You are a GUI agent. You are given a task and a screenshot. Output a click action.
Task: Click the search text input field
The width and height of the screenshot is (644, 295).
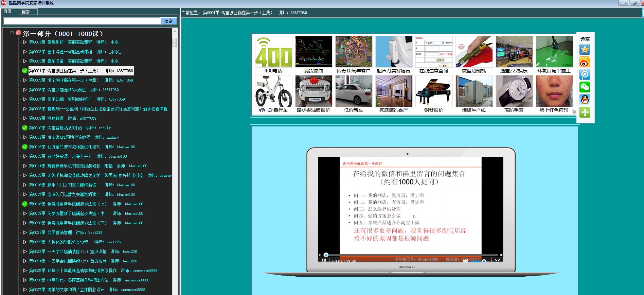tap(82, 21)
